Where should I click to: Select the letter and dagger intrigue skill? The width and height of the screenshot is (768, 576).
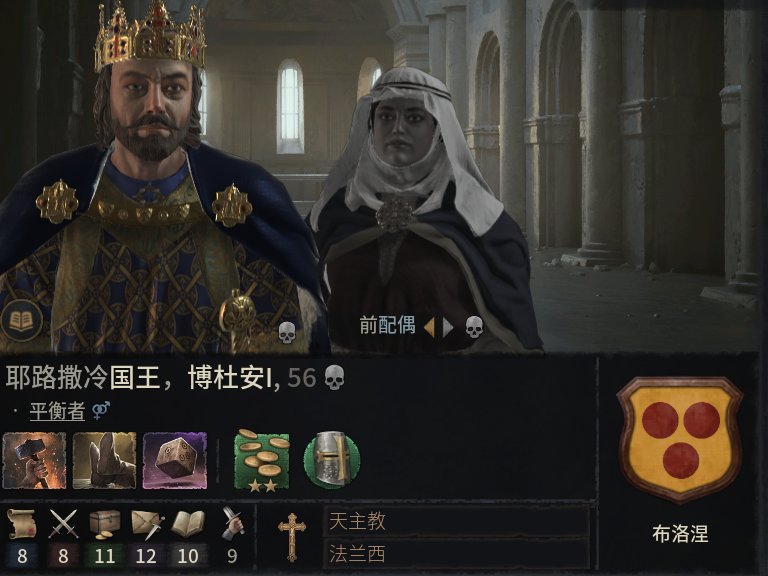coord(146,524)
